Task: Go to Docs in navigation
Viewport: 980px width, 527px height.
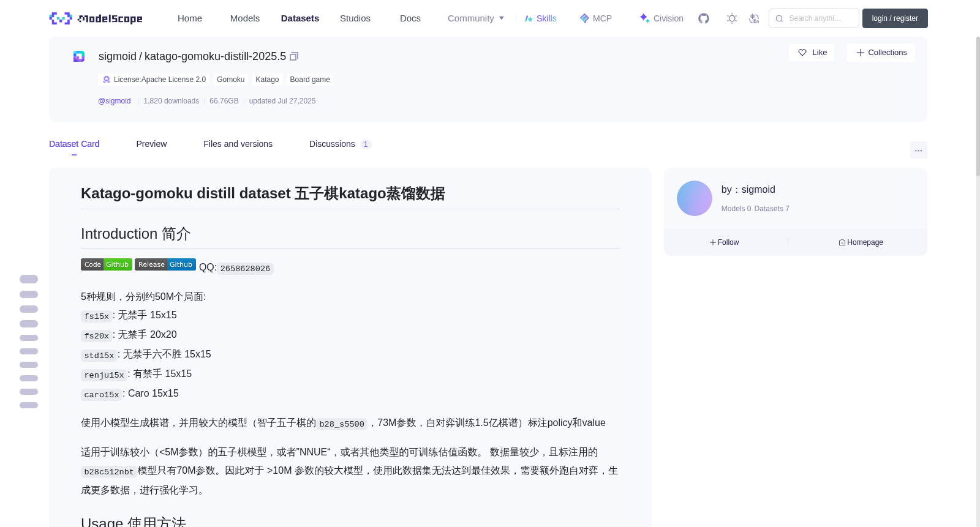Action: (410, 18)
